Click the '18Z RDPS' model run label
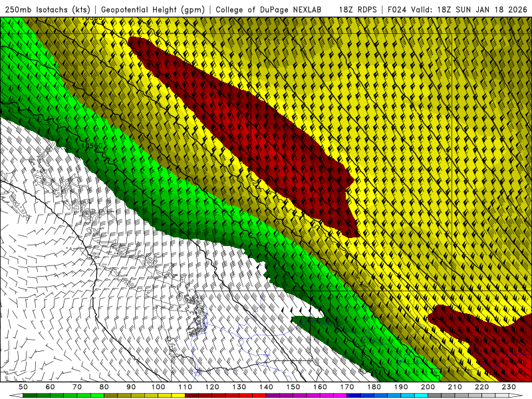Viewport: 532px width, 399px height. [358, 10]
